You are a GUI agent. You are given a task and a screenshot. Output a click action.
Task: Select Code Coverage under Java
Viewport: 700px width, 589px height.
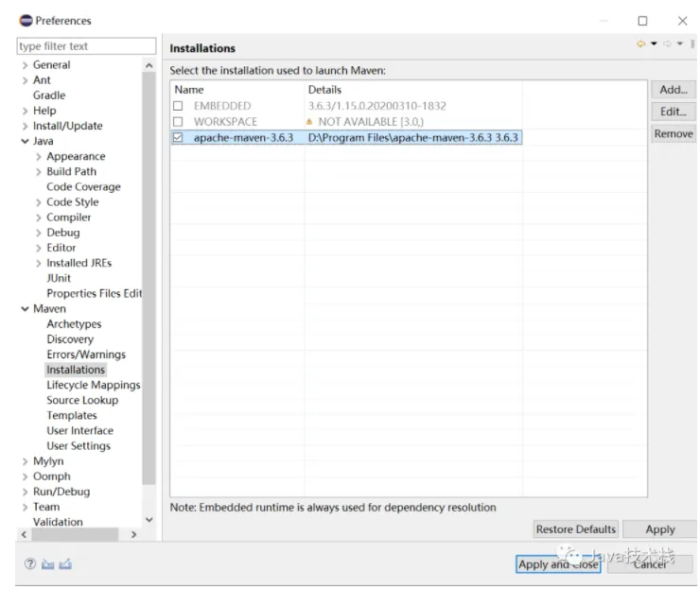click(83, 186)
